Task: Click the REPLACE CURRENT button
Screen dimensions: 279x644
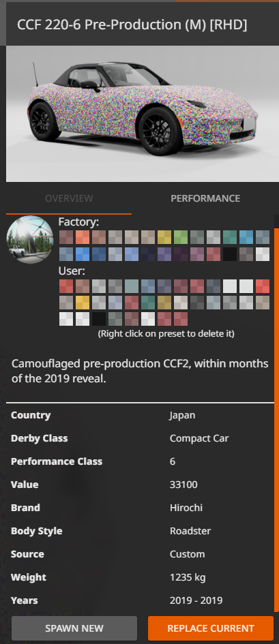Action: tap(210, 628)
